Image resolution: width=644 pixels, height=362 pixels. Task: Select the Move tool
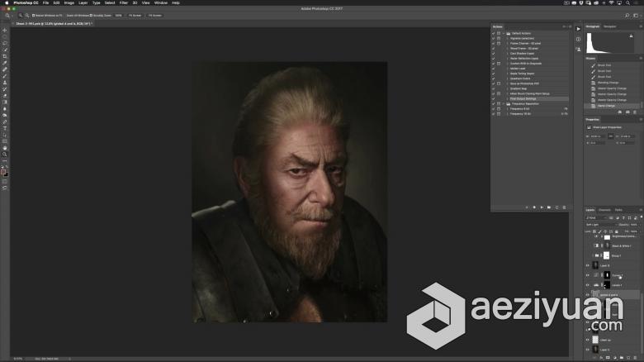click(5, 30)
